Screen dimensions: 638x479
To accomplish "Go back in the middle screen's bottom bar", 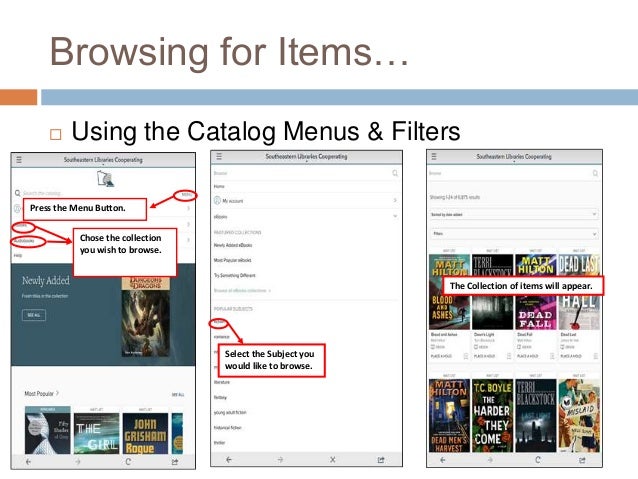I will click(229, 460).
